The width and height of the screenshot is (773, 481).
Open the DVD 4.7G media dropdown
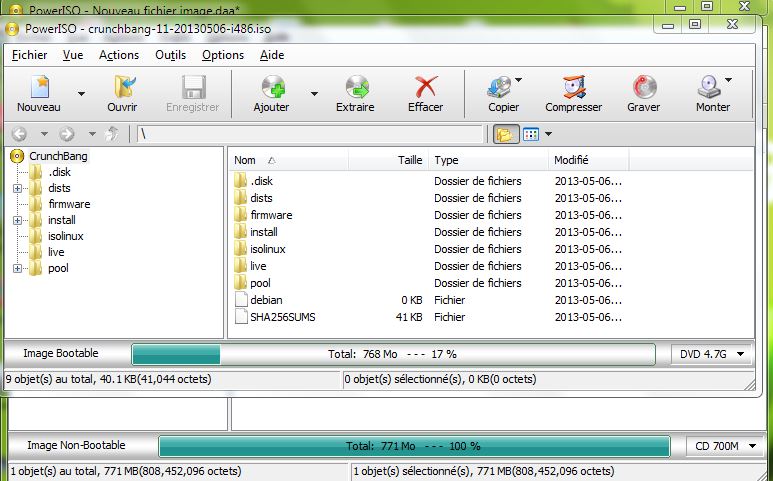click(711, 354)
